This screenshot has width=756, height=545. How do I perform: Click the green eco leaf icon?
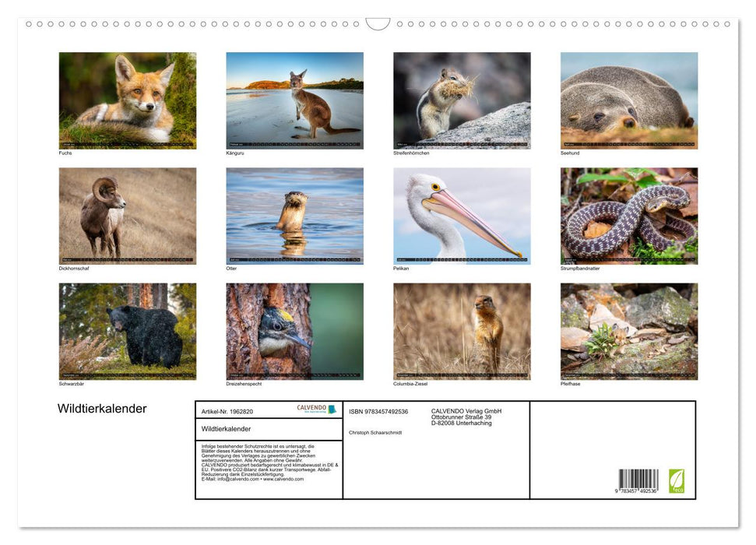(x=676, y=480)
